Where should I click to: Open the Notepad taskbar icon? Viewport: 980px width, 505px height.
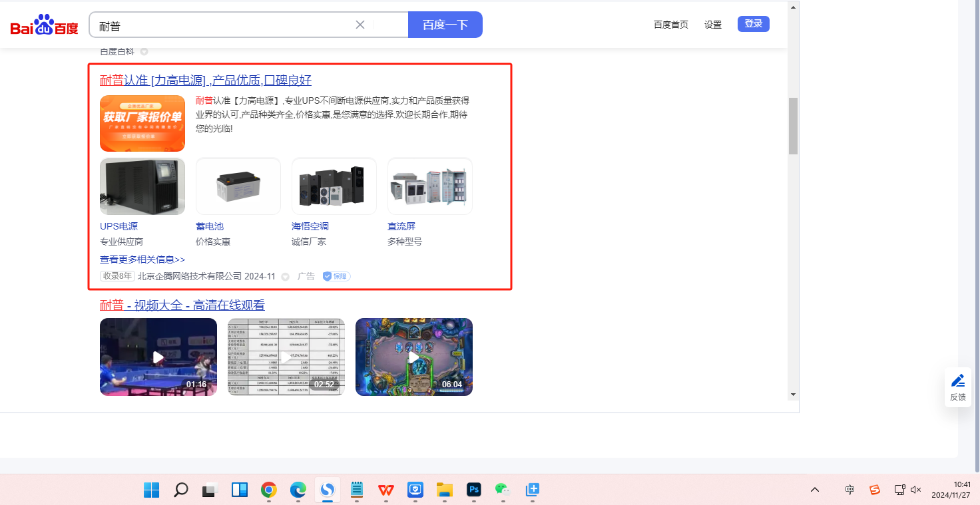(357, 490)
